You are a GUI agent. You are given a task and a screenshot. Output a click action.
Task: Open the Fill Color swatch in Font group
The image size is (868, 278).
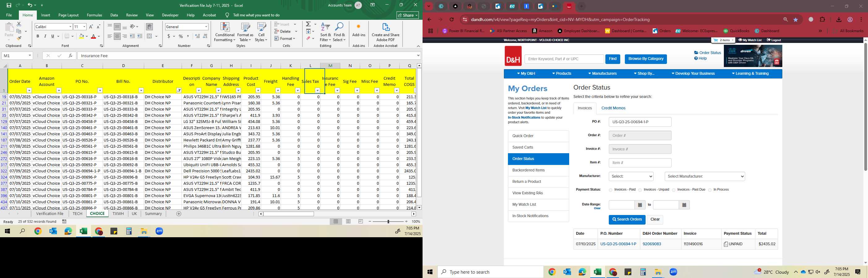[81, 36]
